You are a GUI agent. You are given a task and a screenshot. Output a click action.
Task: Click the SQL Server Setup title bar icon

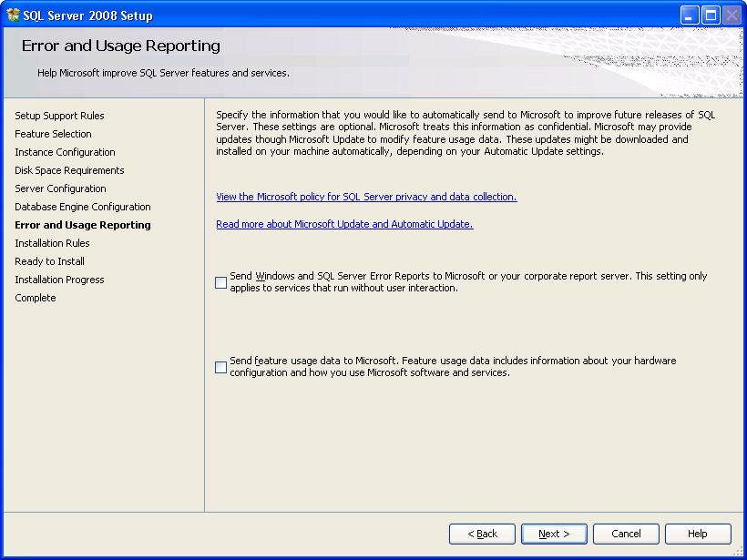pyautogui.click(x=13, y=15)
